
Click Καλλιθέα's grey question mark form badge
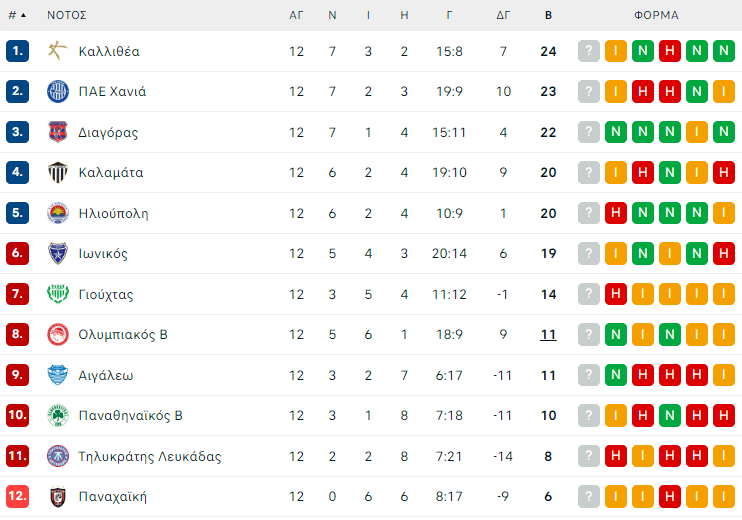(589, 51)
